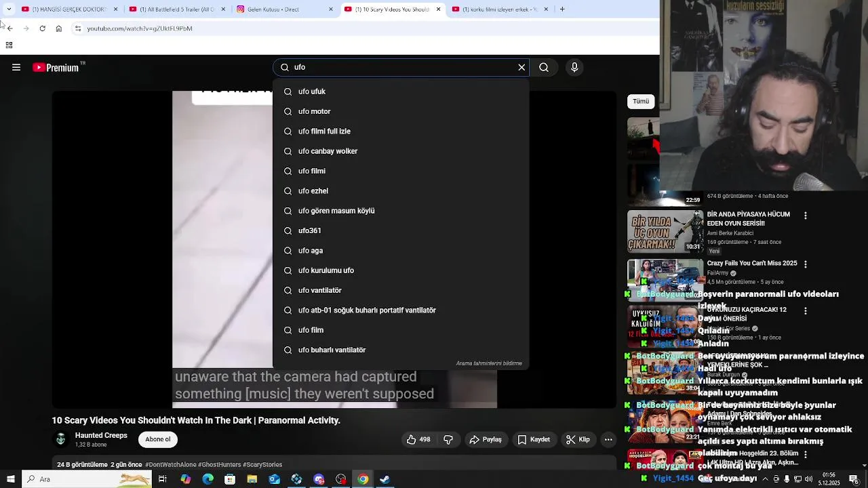Click the address bar URL youtube.com/watch

140,28
